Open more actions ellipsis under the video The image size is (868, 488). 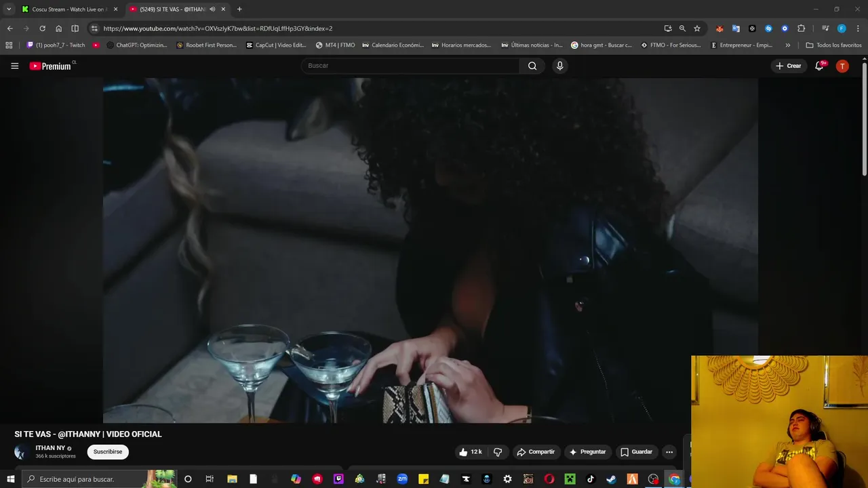[x=669, y=452]
